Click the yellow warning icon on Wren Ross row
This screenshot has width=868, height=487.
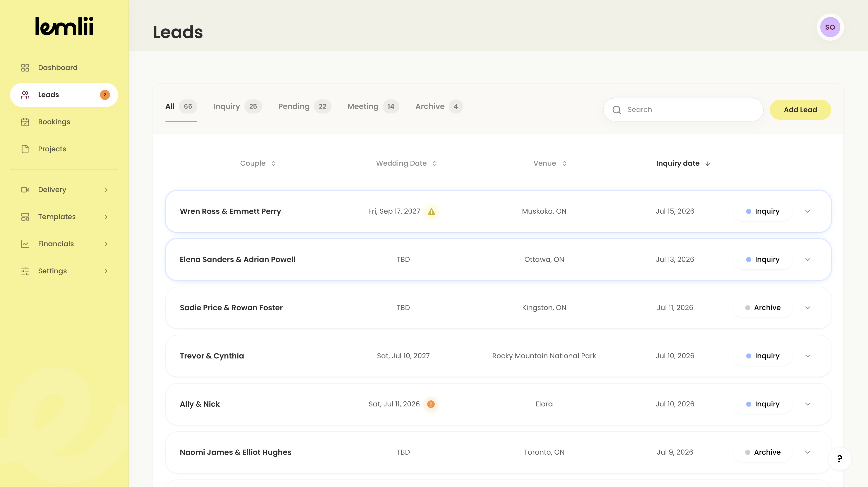431,212
